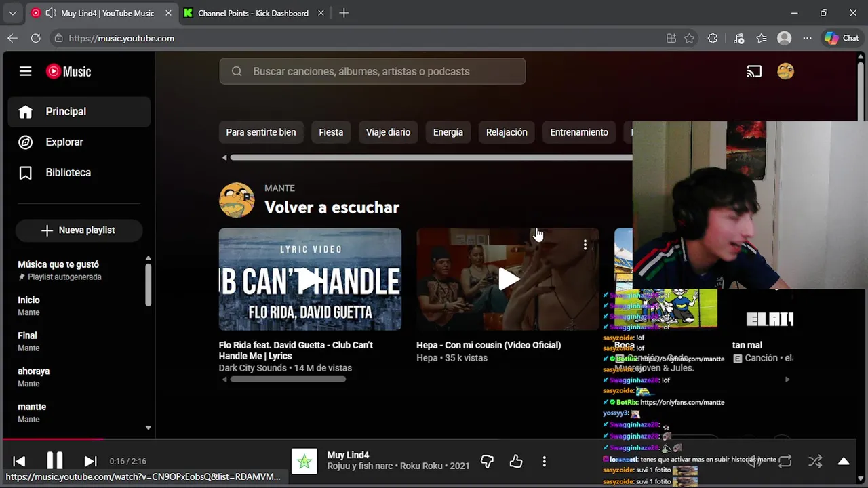This screenshot has width=868, height=488.
Task: Expand the player page arrow
Action: [x=844, y=462]
